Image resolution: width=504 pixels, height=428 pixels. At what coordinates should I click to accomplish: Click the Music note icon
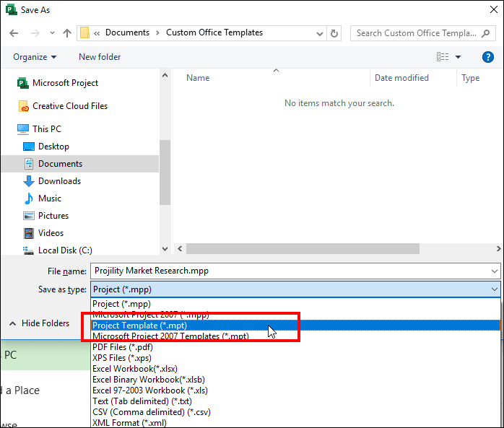(x=29, y=198)
